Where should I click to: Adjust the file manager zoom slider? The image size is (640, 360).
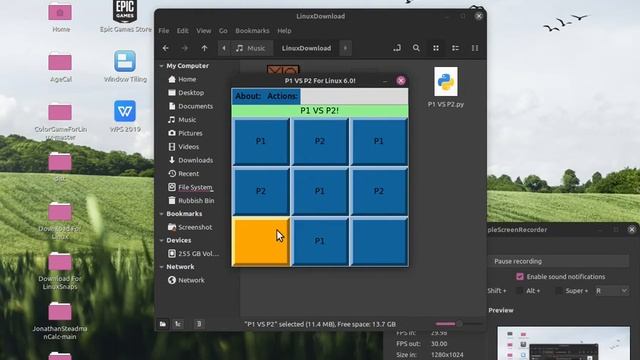(x=458, y=324)
